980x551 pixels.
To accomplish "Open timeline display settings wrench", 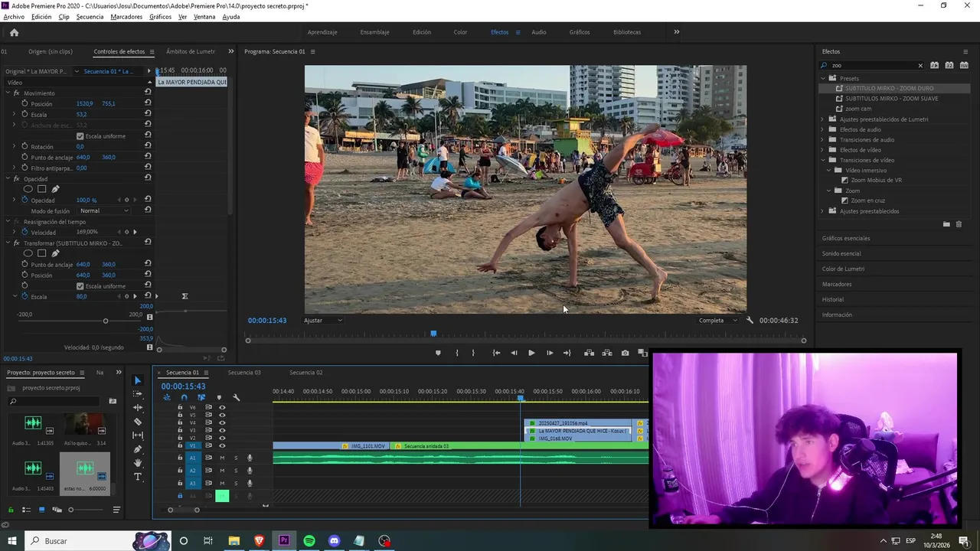I will click(236, 397).
